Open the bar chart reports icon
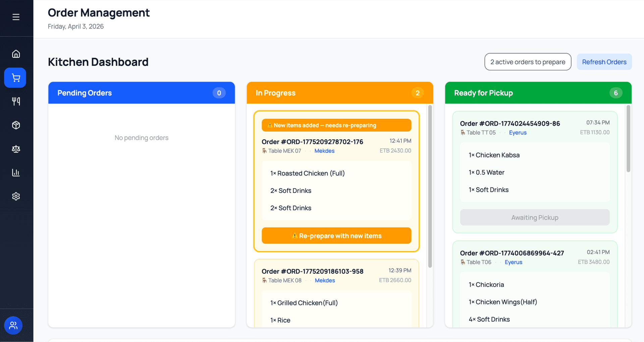644x342 pixels. 16,173
